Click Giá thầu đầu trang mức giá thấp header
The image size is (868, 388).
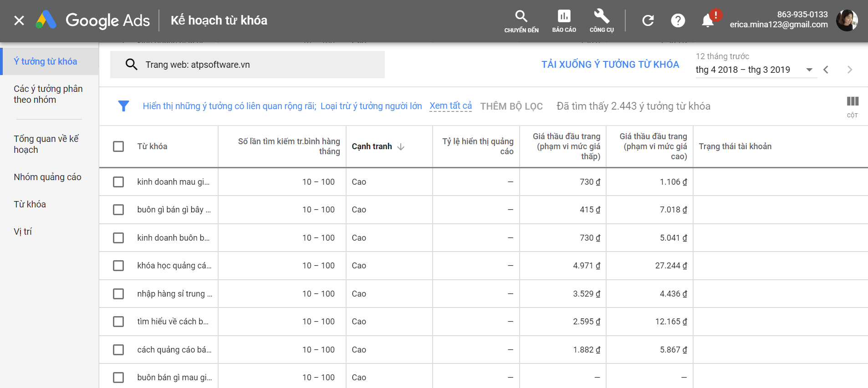tap(567, 146)
